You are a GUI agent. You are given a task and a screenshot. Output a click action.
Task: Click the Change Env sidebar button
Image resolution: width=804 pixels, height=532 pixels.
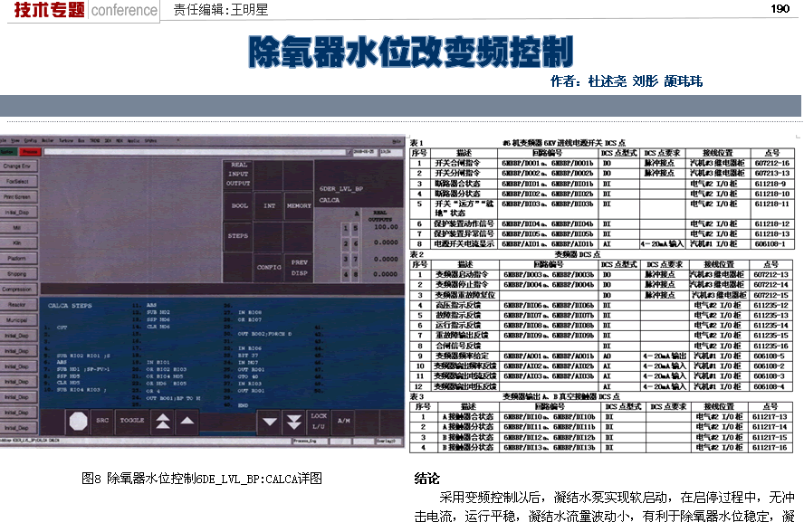click(x=18, y=166)
